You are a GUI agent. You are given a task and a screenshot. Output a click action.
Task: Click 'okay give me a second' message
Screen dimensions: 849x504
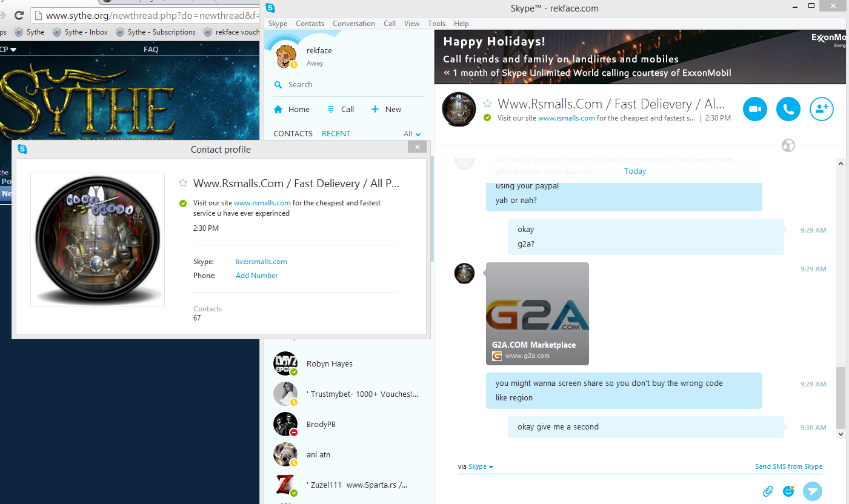tap(646, 427)
